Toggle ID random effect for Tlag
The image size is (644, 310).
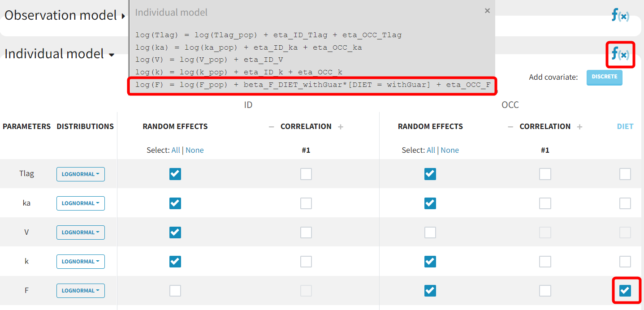tap(175, 174)
